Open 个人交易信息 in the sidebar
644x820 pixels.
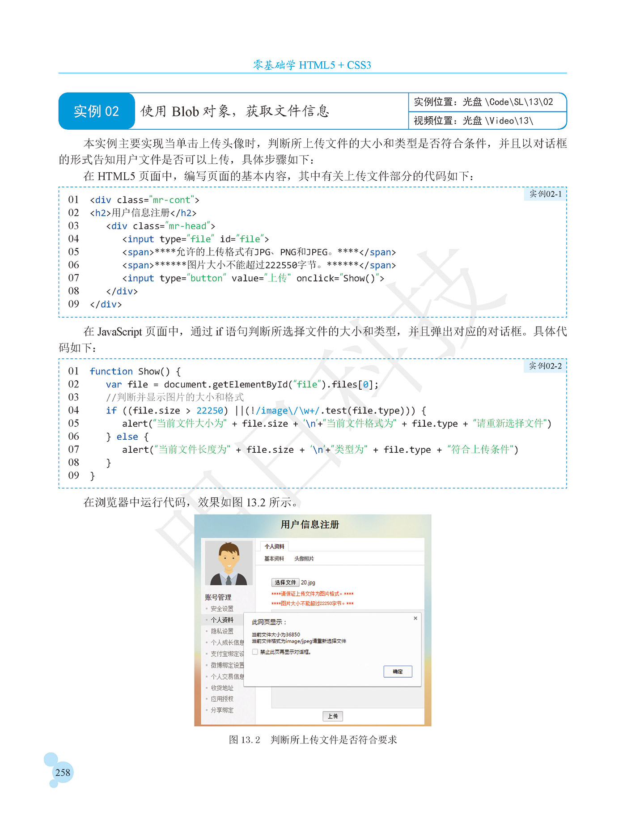click(x=227, y=676)
